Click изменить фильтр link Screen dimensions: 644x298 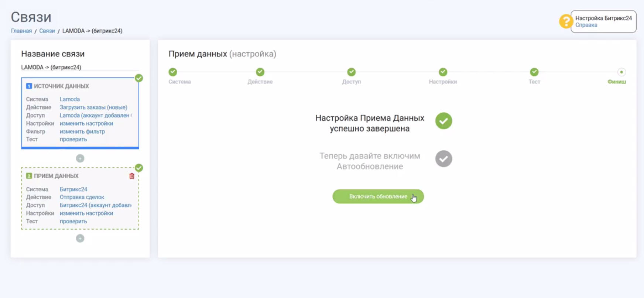point(82,131)
